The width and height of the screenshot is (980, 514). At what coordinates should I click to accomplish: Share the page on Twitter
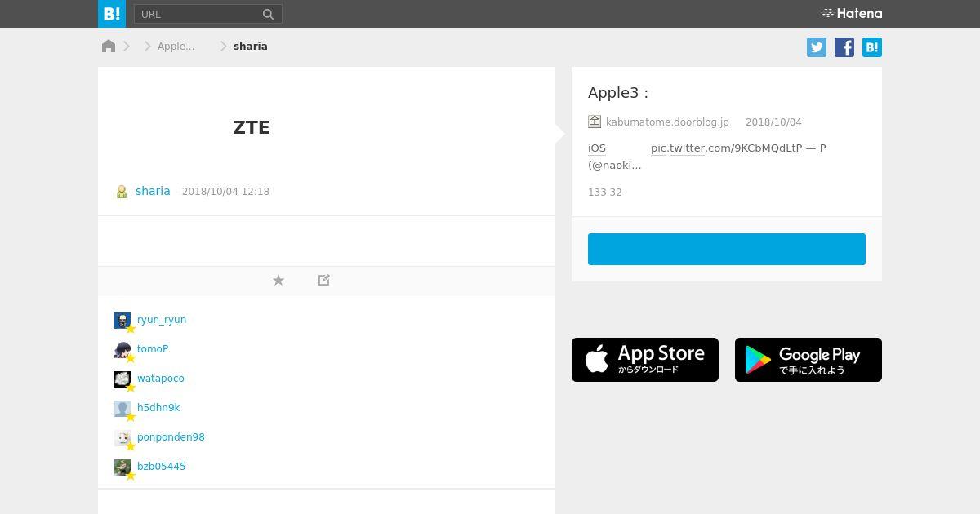[817, 47]
